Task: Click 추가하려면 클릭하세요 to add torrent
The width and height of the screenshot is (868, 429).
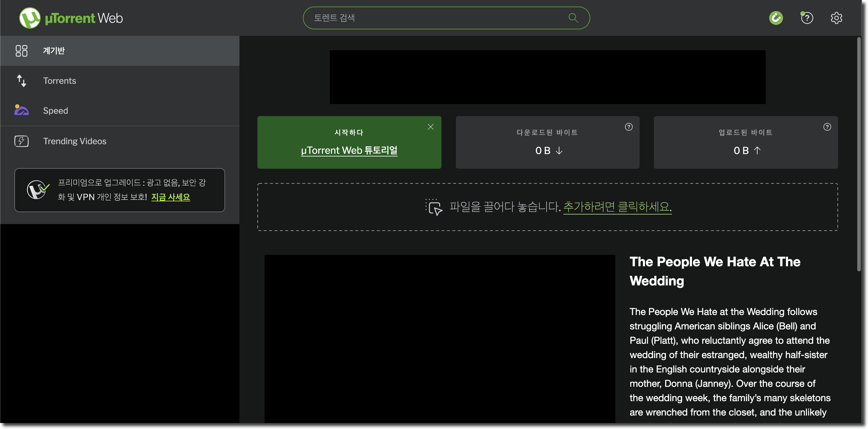Action: [617, 207]
